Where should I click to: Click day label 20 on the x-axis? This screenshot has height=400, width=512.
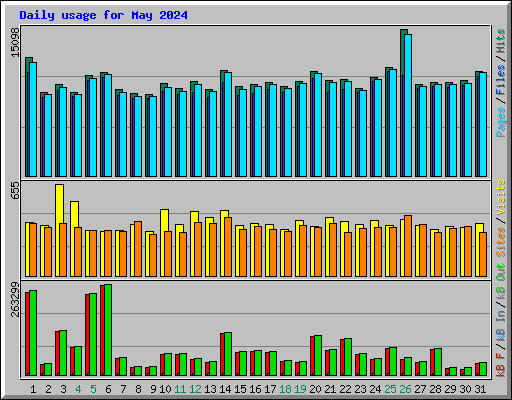coord(315,389)
